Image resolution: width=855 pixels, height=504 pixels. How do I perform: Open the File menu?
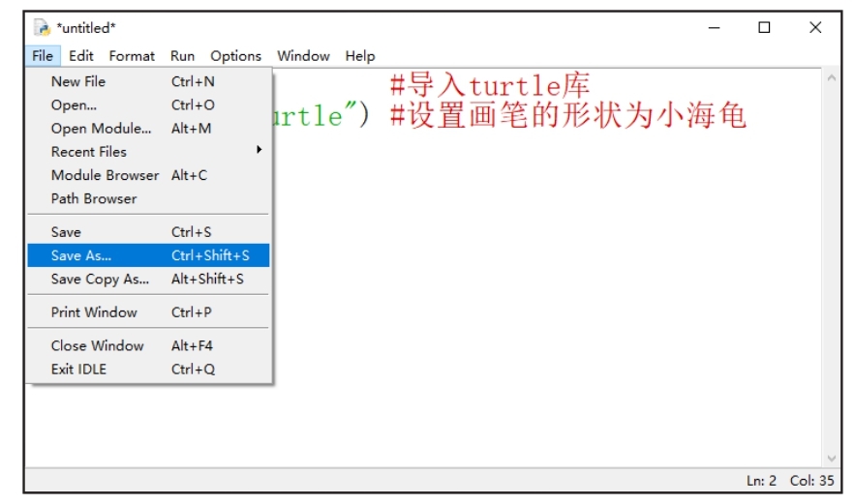click(43, 56)
